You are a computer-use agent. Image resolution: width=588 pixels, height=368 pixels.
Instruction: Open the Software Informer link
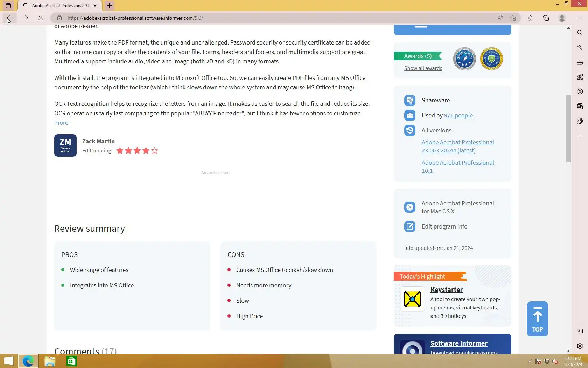[459, 343]
